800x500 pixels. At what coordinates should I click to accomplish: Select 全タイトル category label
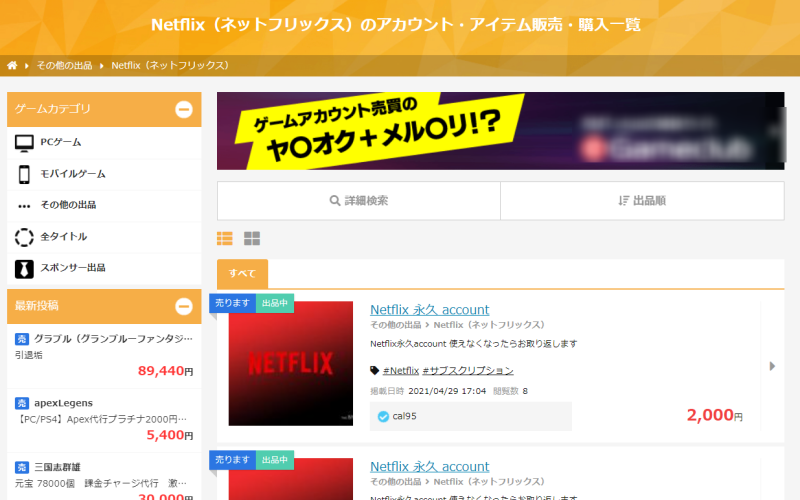(x=64, y=237)
